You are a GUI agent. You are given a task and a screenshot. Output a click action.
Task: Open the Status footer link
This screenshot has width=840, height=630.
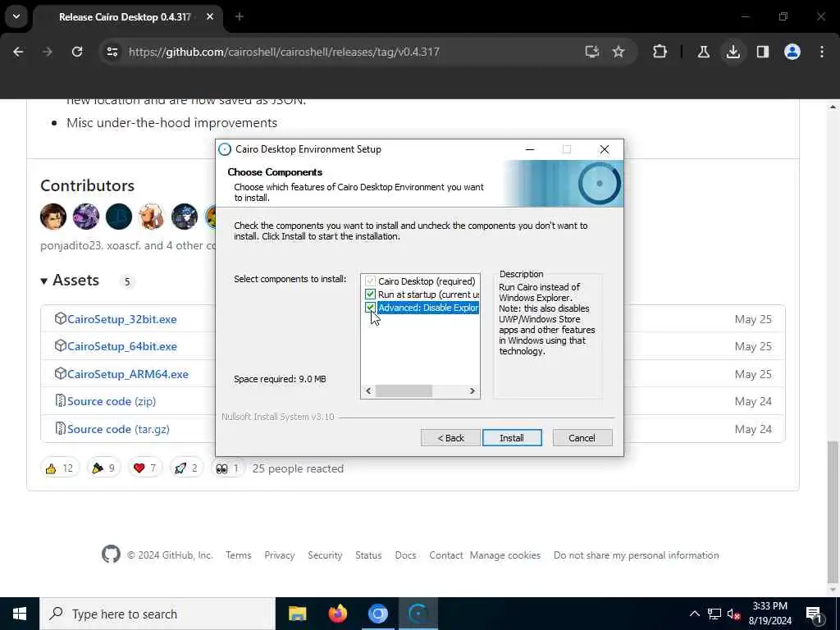368,555
